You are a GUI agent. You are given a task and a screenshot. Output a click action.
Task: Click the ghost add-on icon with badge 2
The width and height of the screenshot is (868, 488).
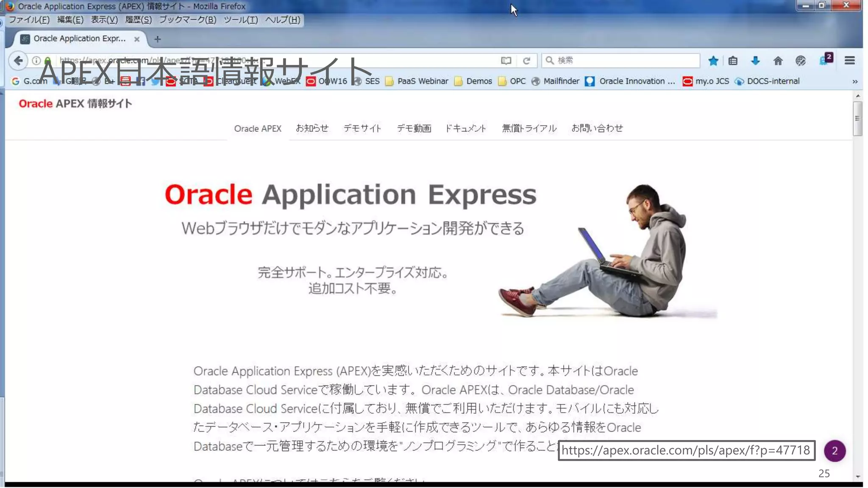point(826,60)
